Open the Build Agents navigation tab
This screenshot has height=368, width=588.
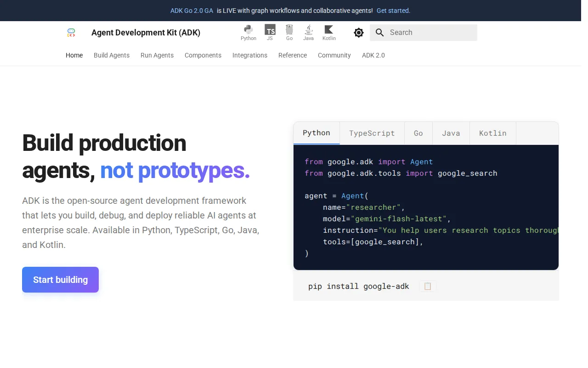tap(112, 55)
